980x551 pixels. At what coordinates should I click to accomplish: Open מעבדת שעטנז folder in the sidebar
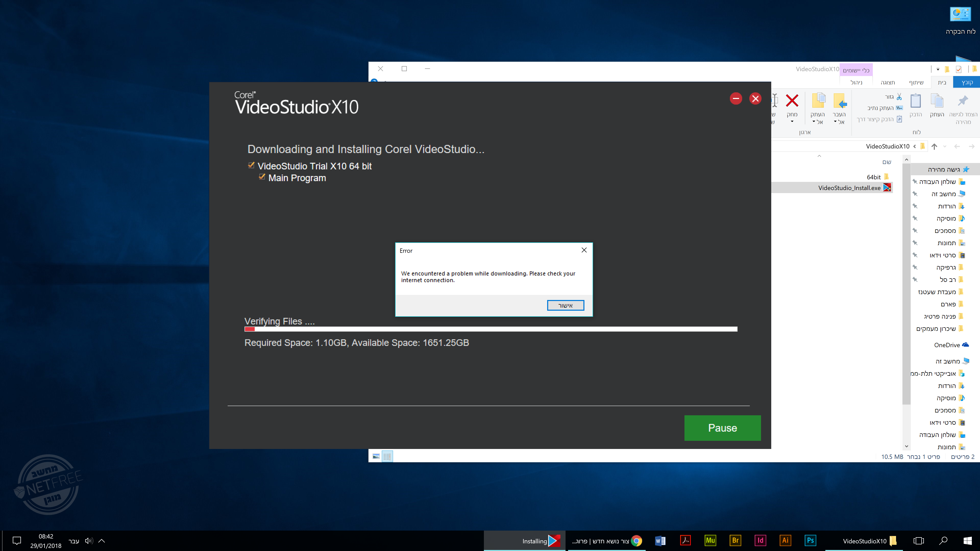tap(940, 292)
